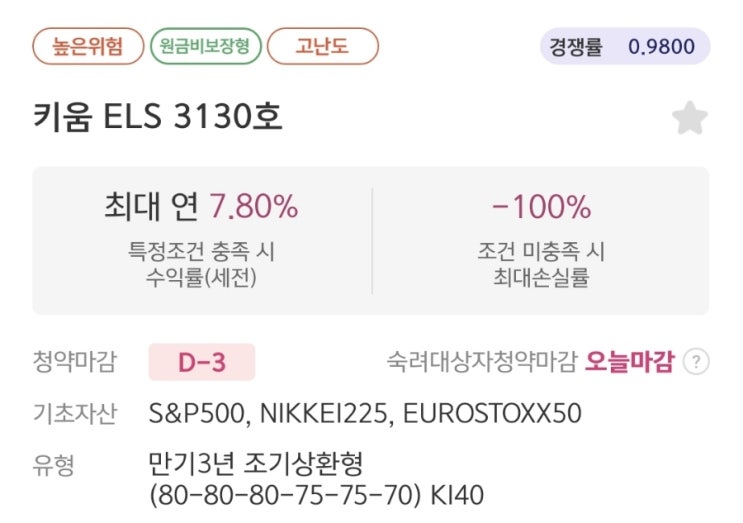The width and height of the screenshot is (743, 523).
Task: Select the S&P500, NIKKEI225, EUROSTOXX50 asset list
Action: pos(365,413)
